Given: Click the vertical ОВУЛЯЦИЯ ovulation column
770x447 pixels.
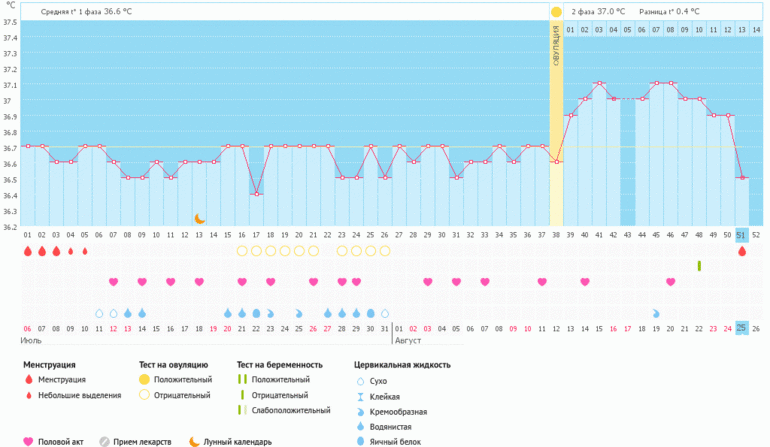Looking at the screenshot, I should [x=556, y=123].
